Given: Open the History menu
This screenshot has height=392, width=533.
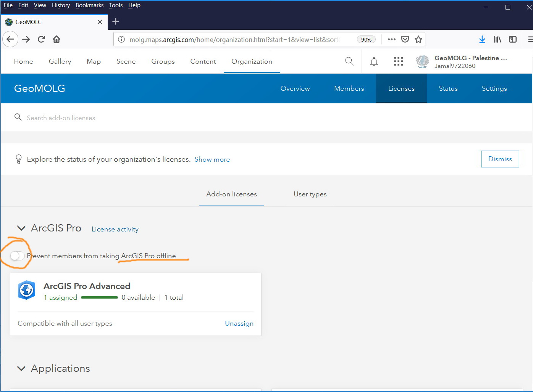Looking at the screenshot, I should (x=61, y=5).
